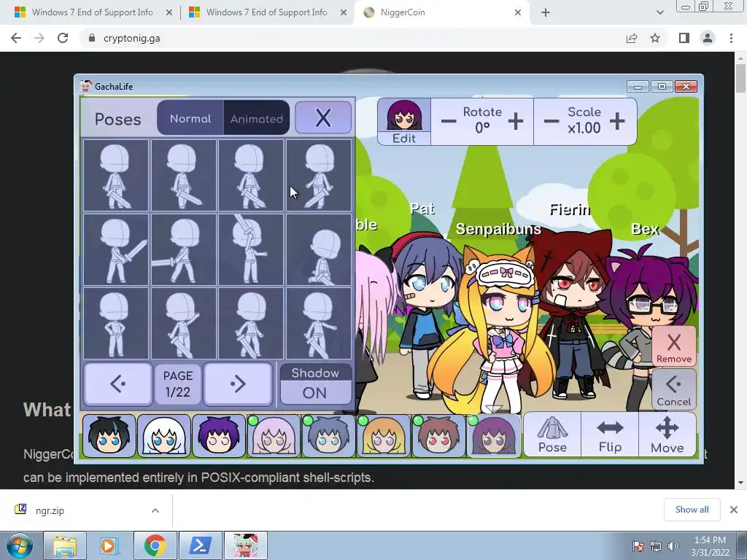Choose blue-gray-haired character slot
This screenshot has width=747, height=560.
[328, 436]
